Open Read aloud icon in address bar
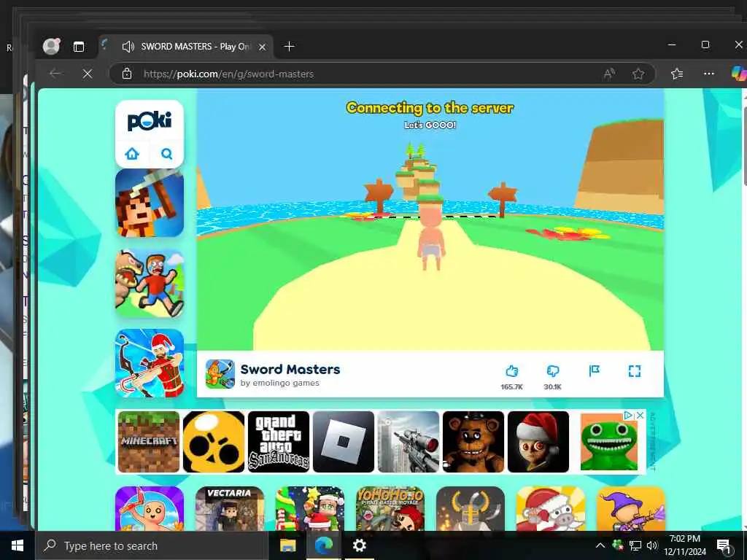 [609, 74]
